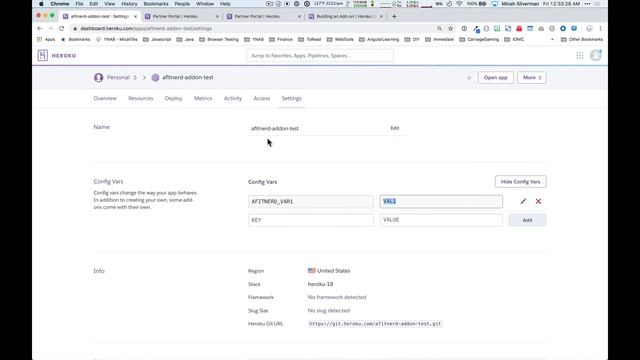This screenshot has height=360, width=640.
Task: Close the aftnerd-addon-test Settings tab
Action: 136,16
